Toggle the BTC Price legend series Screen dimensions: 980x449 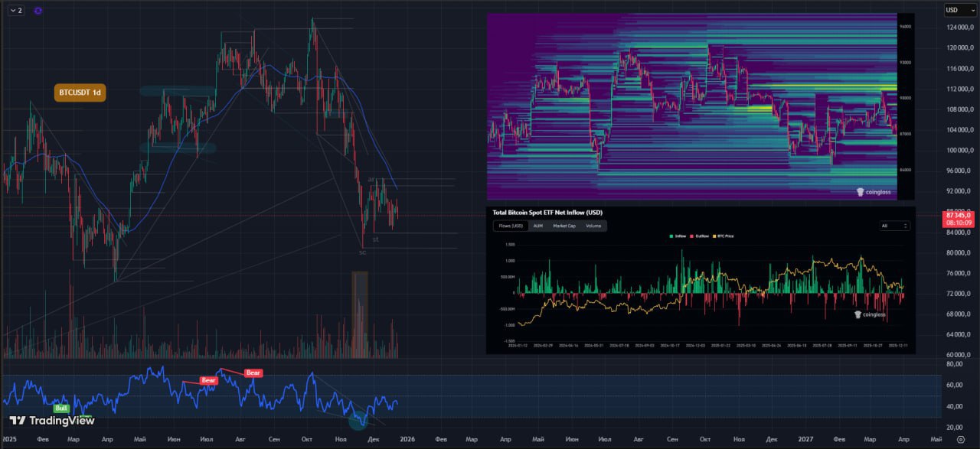(x=724, y=236)
